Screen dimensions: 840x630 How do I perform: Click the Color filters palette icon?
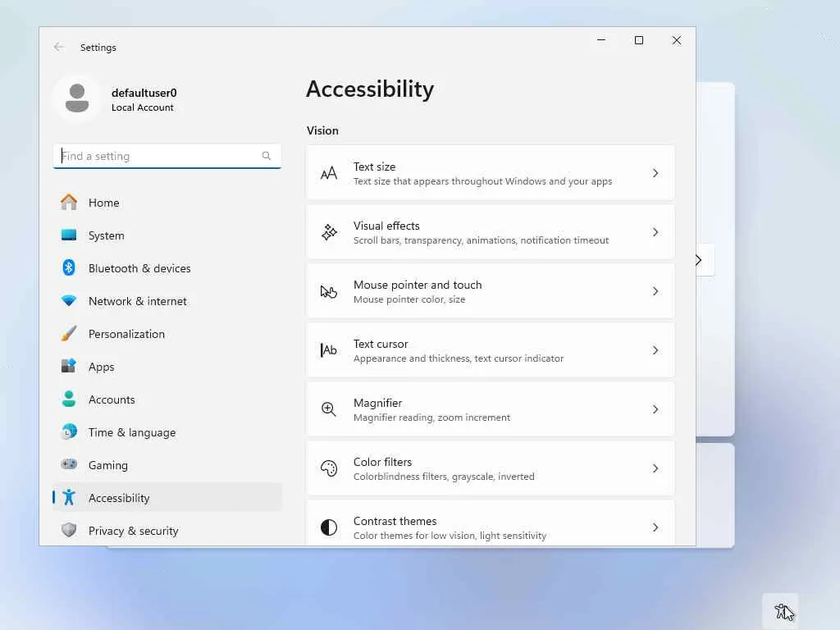[x=329, y=468]
